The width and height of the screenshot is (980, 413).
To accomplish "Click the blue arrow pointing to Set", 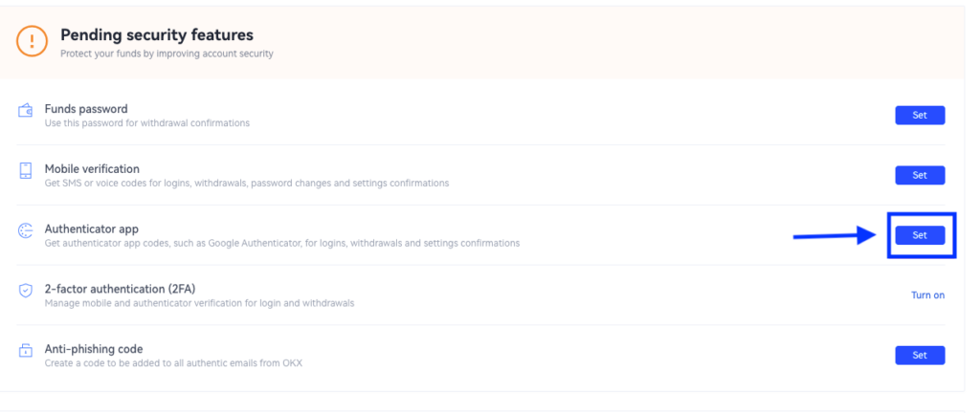I will pyautogui.click(x=835, y=235).
